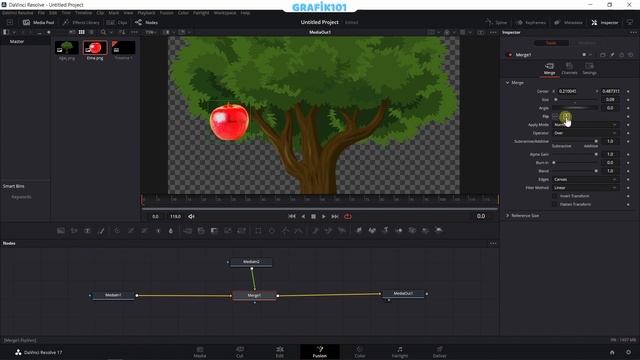
Task: Adjust the Alpha Gain slider
Action: pos(575,154)
